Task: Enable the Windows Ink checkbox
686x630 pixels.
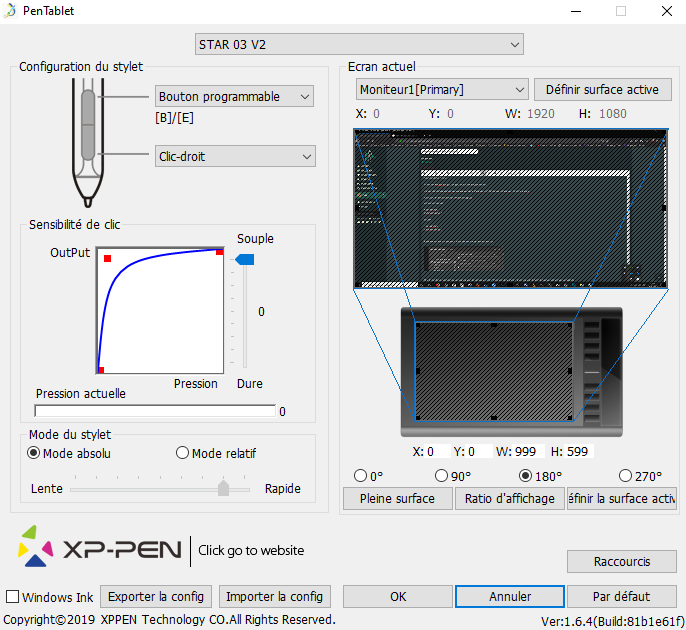Action: 13,597
